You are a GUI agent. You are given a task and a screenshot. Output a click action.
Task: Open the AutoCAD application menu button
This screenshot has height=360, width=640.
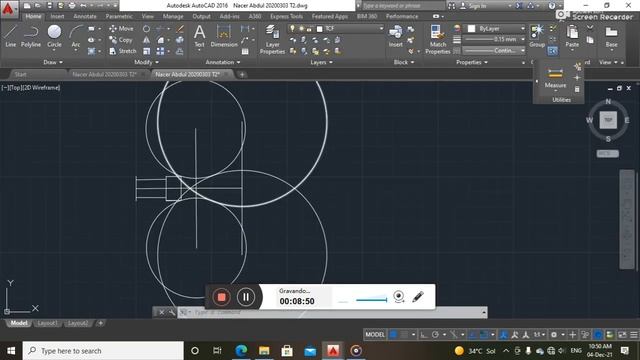[x=8, y=9]
